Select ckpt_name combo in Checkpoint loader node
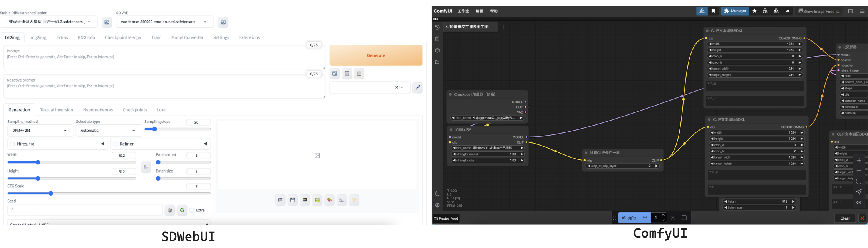The height and width of the screenshot is (248, 868). click(x=488, y=118)
